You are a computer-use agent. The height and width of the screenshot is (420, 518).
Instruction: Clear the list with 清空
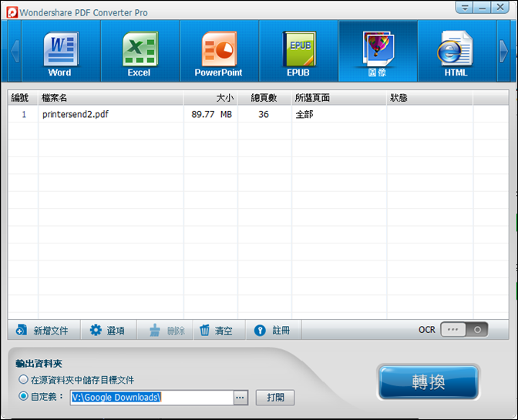pos(220,330)
